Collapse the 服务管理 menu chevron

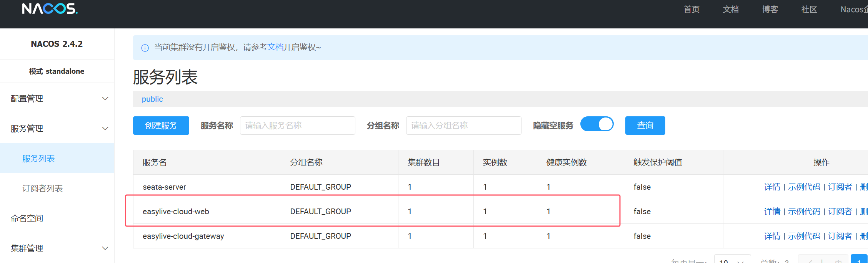pos(105,129)
